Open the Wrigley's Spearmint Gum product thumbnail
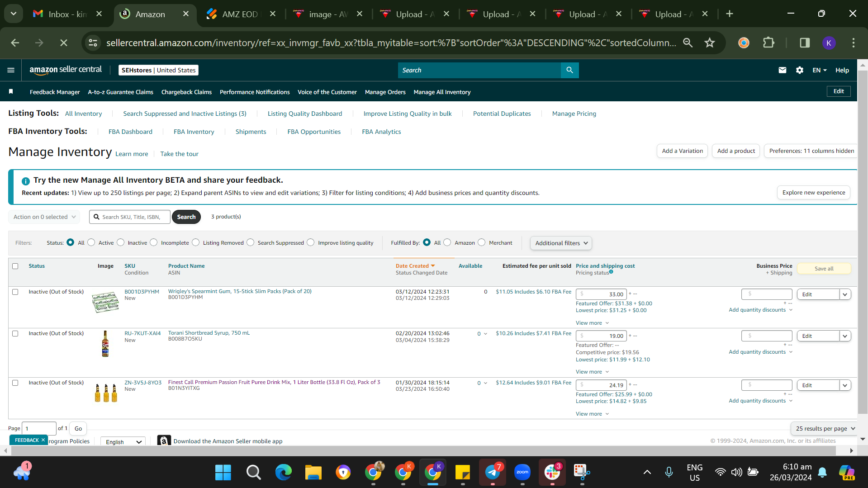Image resolution: width=868 pixels, height=488 pixels. coord(105,302)
